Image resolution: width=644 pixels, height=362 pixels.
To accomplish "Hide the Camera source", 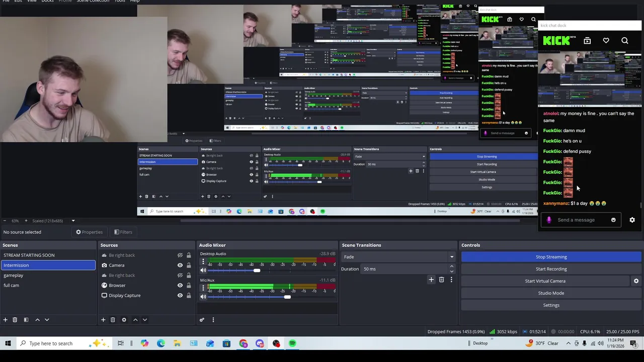I will (x=180, y=265).
